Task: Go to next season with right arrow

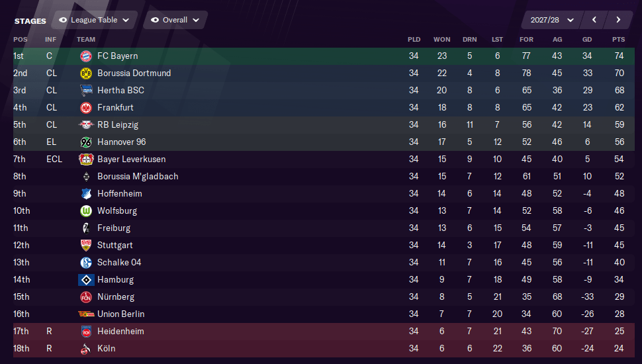Action: tap(618, 20)
